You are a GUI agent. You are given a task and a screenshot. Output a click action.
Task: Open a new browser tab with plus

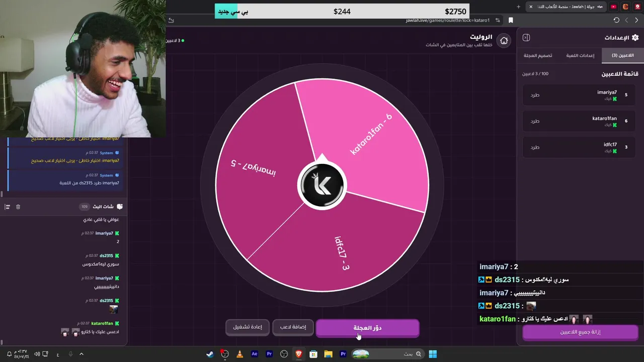(519, 7)
